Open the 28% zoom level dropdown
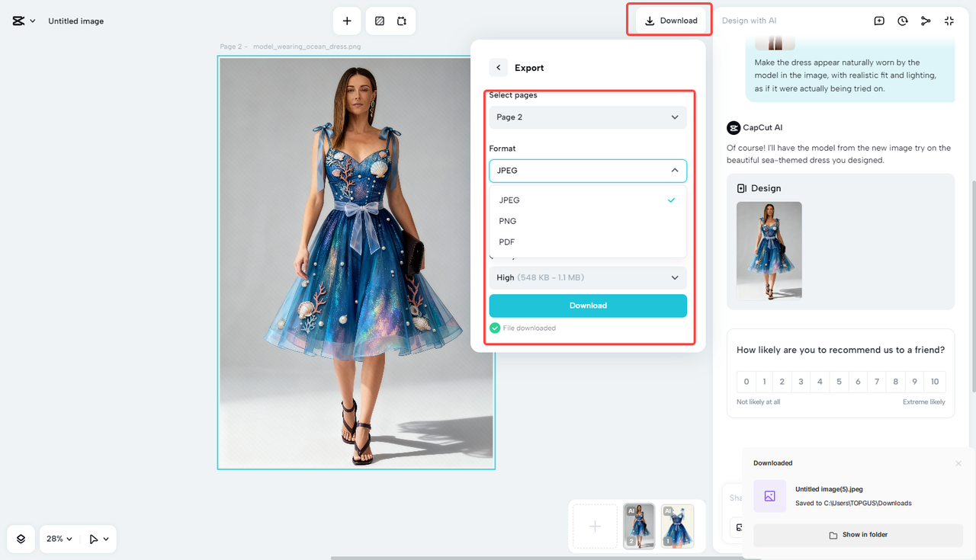The height and width of the screenshot is (560, 976). coord(59,539)
